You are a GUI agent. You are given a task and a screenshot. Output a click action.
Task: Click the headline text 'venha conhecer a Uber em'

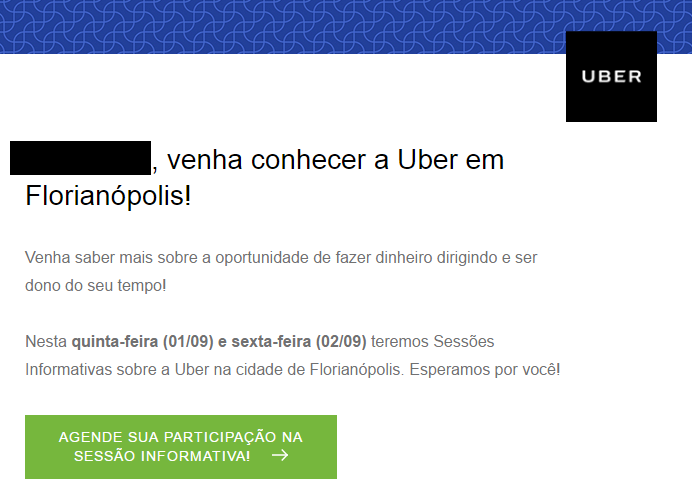[x=335, y=160]
